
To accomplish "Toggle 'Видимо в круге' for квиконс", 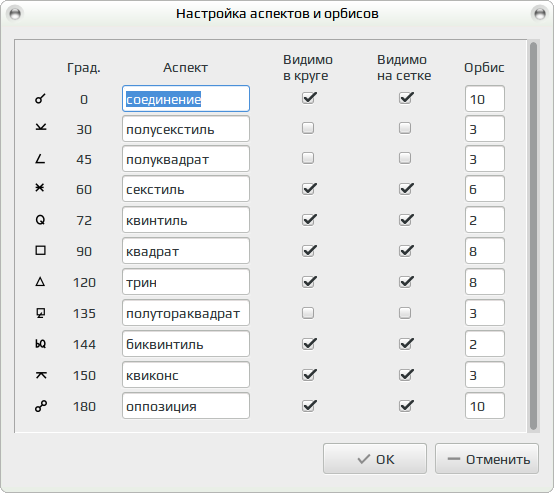I will [308, 375].
